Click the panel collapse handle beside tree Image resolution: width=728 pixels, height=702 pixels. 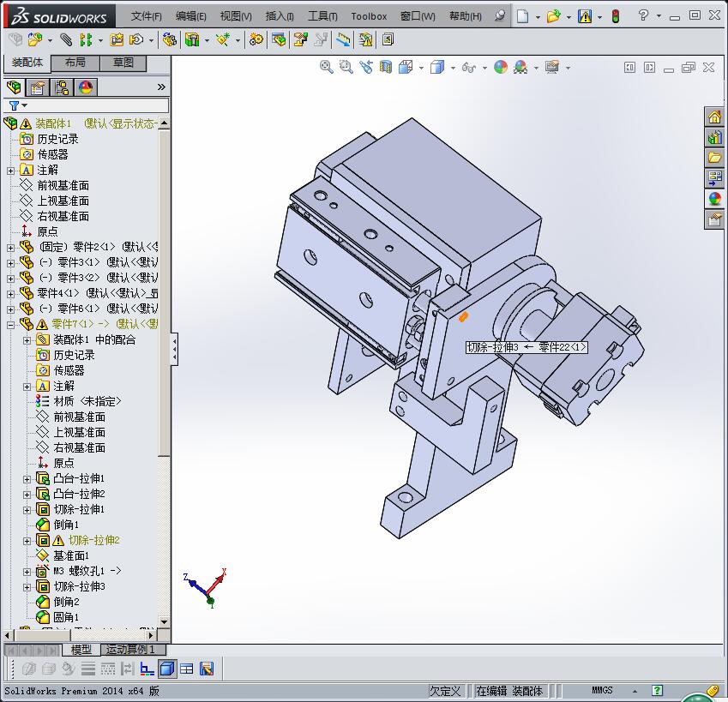tap(174, 349)
